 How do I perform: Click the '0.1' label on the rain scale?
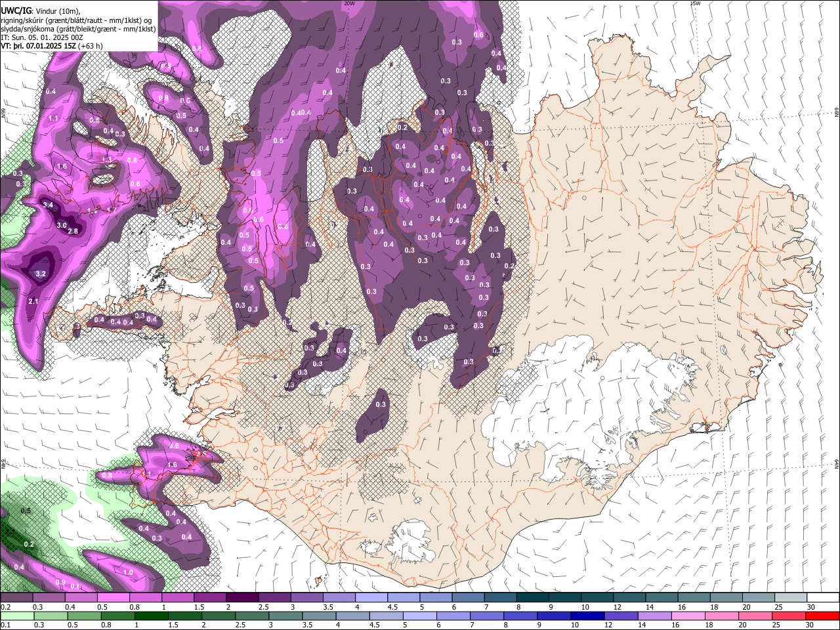click(x=6, y=625)
